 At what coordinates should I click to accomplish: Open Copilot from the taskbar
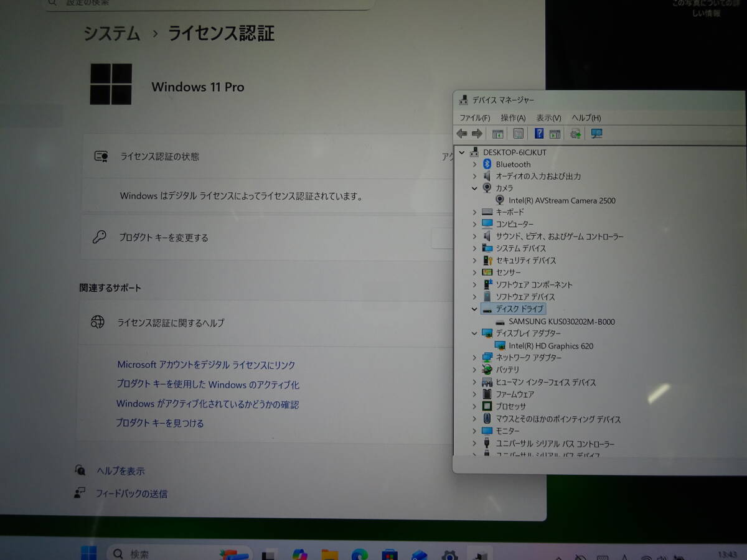[300, 554]
